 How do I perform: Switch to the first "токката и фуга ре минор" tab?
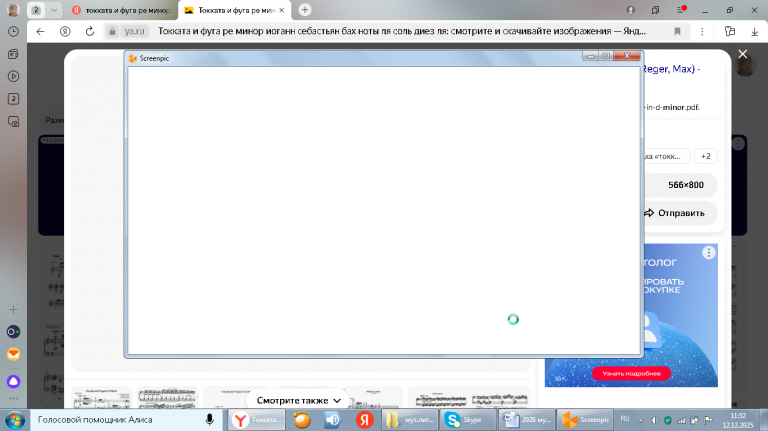[x=121, y=10]
